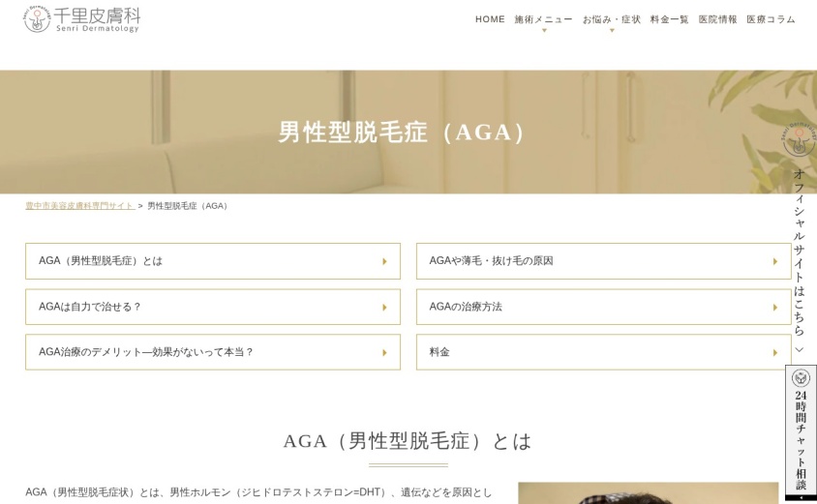The image size is (817, 504).
Task: Click the 男性型脱毛症（AGA）breadcrumb text
Action: pyautogui.click(x=188, y=206)
